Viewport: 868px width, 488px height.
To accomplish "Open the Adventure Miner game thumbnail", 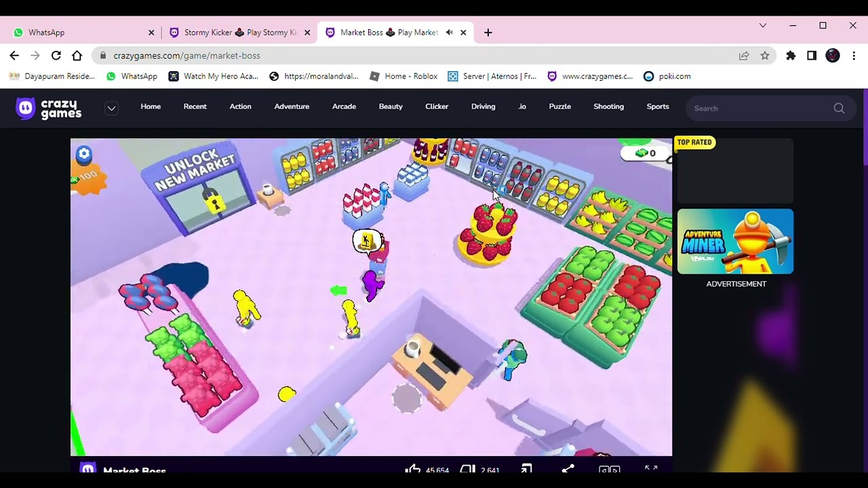I will click(735, 241).
